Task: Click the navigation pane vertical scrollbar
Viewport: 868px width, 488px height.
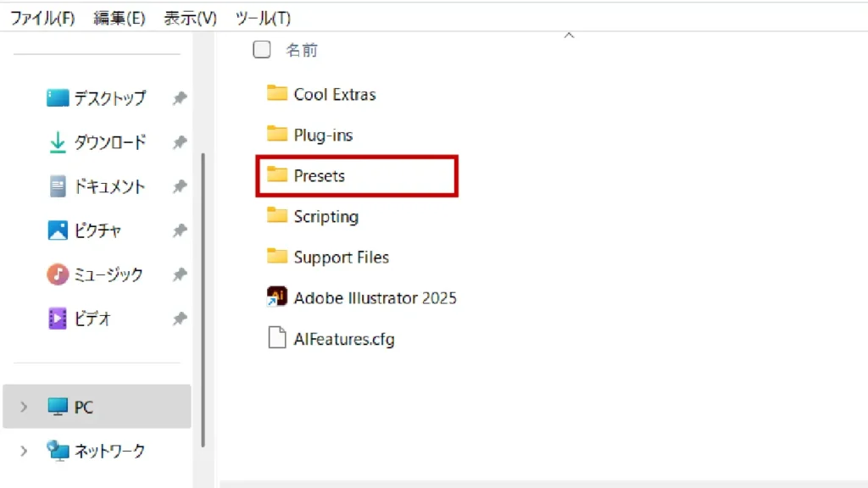Action: tap(203, 297)
